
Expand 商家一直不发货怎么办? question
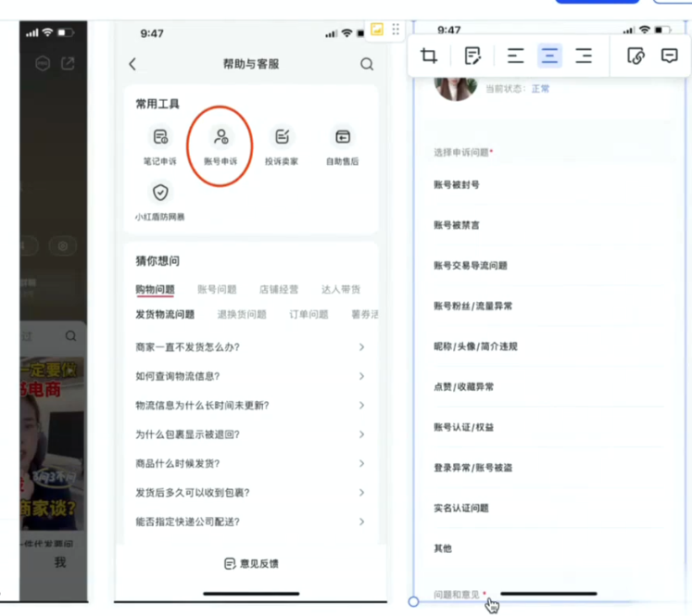tap(250, 347)
